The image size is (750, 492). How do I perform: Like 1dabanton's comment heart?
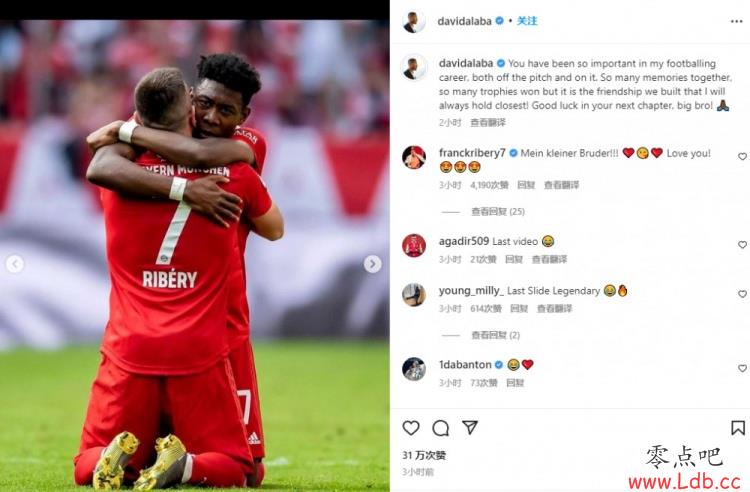pos(742,368)
